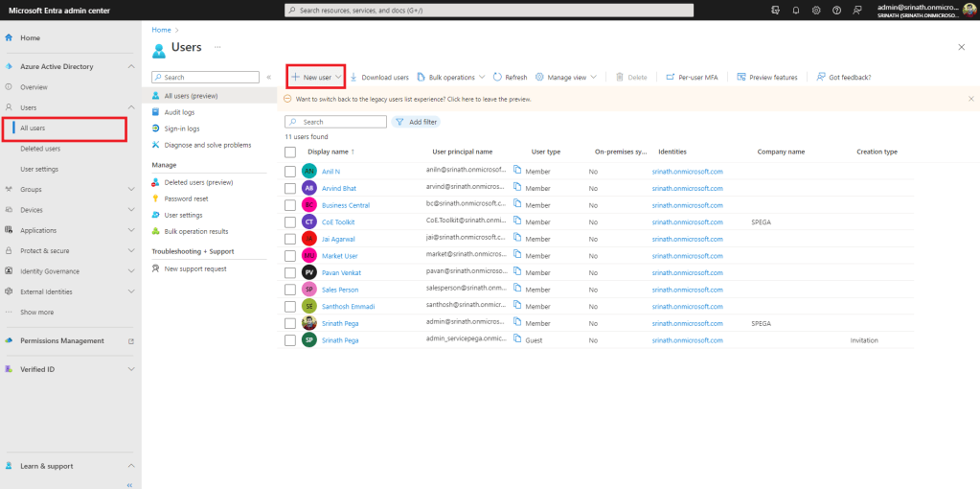The height and width of the screenshot is (489, 980).
Task: Click the help question mark icon
Action: pyautogui.click(x=837, y=10)
